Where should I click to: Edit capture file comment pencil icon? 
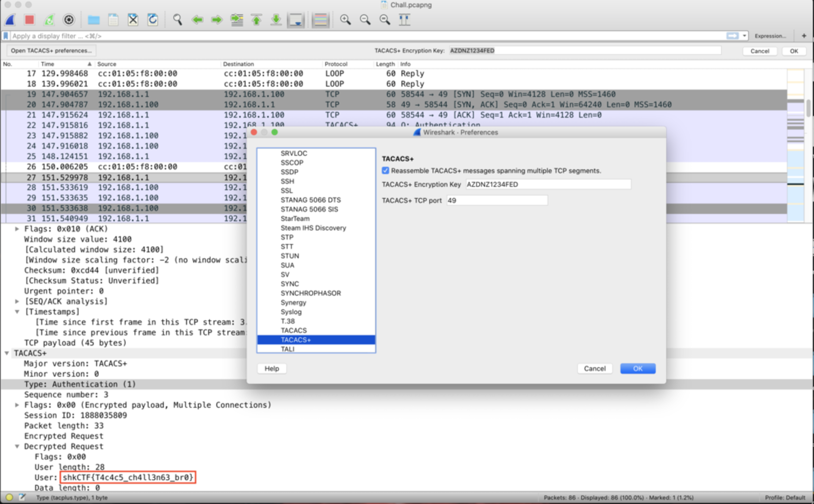point(22,497)
